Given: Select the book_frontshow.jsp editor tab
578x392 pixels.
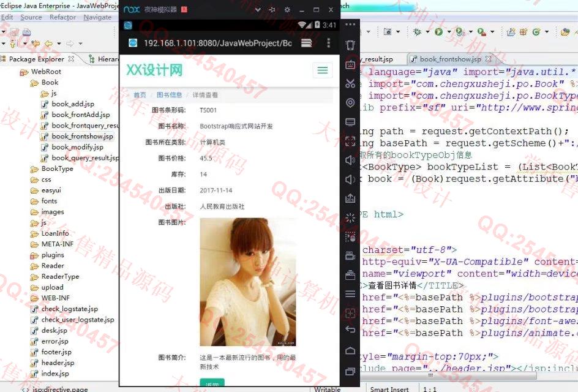Looking at the screenshot, I should [x=451, y=59].
